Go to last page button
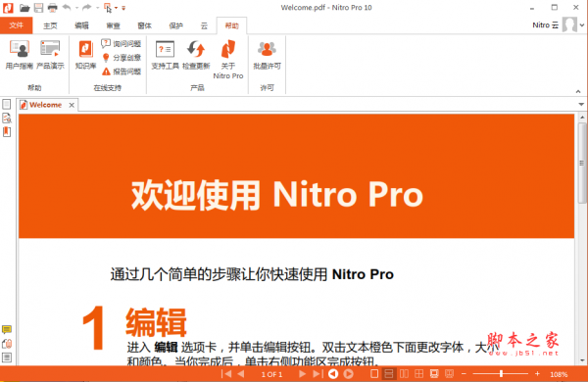The height and width of the screenshot is (382, 588). point(318,374)
